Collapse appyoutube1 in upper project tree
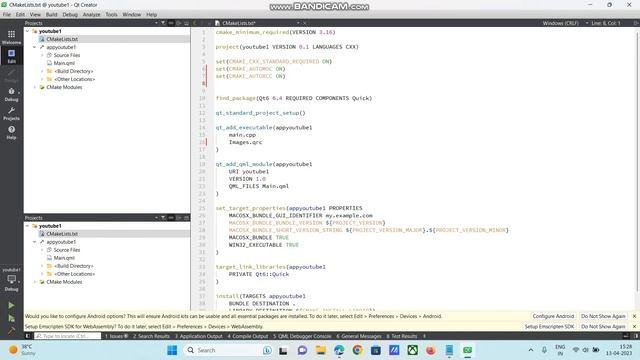640x360 pixels. 35,47
